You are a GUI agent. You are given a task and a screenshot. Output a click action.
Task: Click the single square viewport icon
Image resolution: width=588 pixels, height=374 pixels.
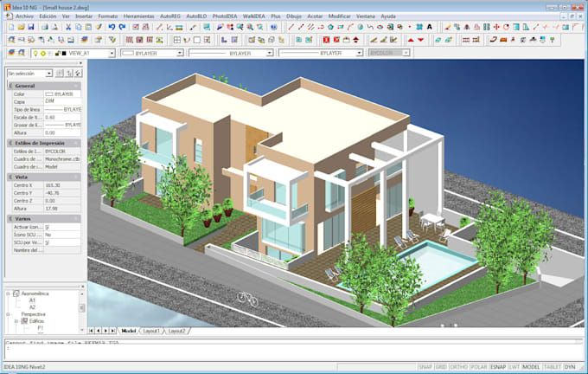(x=197, y=40)
